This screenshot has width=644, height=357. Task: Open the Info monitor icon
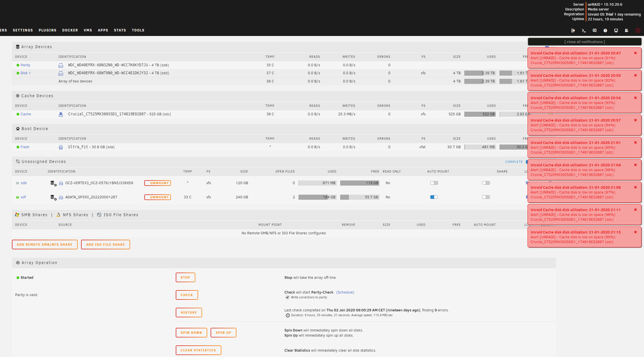pyautogui.click(x=616, y=30)
